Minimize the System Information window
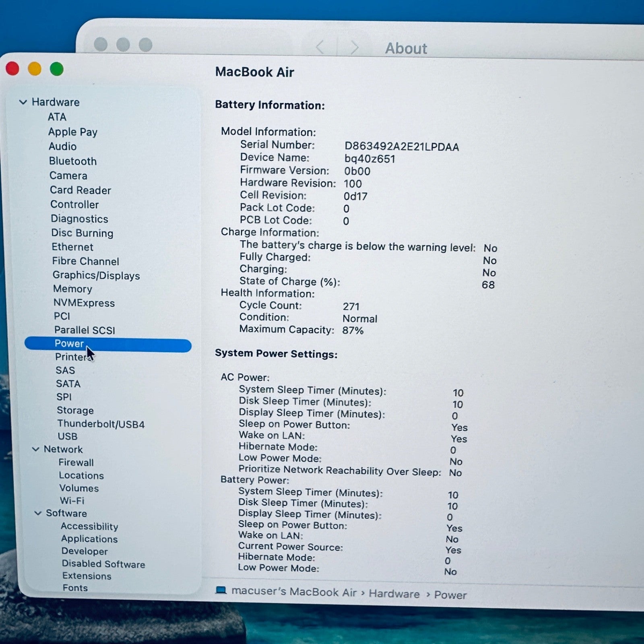The height and width of the screenshot is (644, 644). 35,68
